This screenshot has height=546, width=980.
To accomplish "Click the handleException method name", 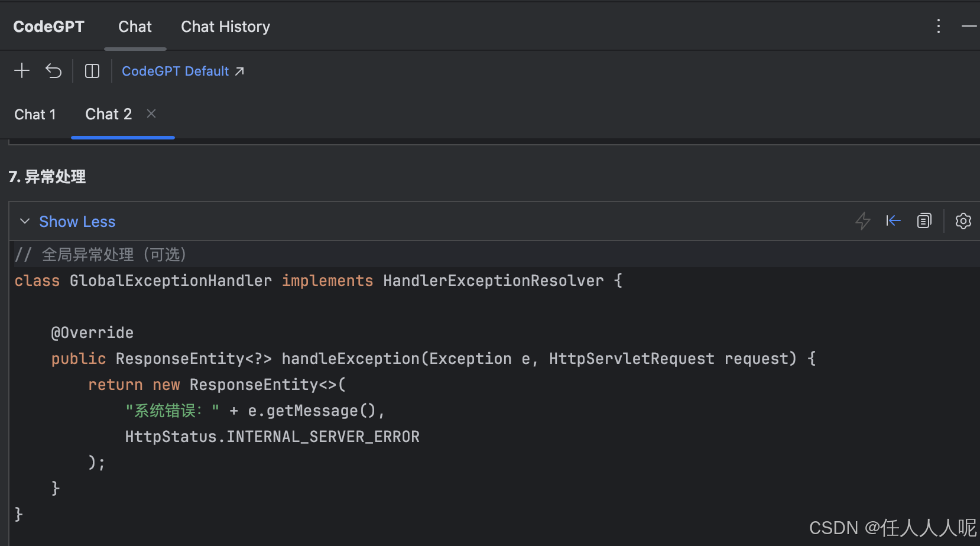I will click(351, 359).
